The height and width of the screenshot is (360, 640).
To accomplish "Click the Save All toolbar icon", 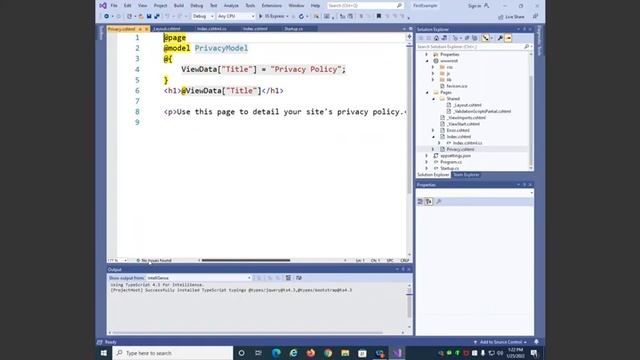I will pos(157,16).
